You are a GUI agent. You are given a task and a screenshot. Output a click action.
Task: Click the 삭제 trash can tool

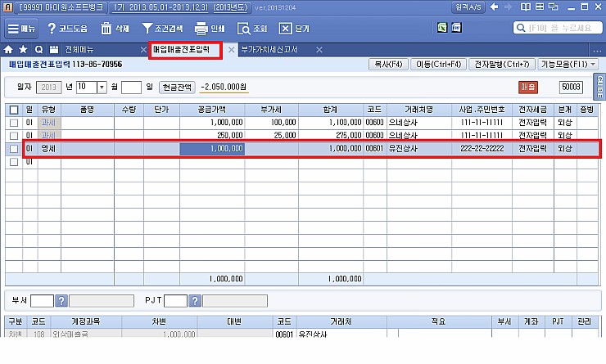pyautogui.click(x=115, y=29)
